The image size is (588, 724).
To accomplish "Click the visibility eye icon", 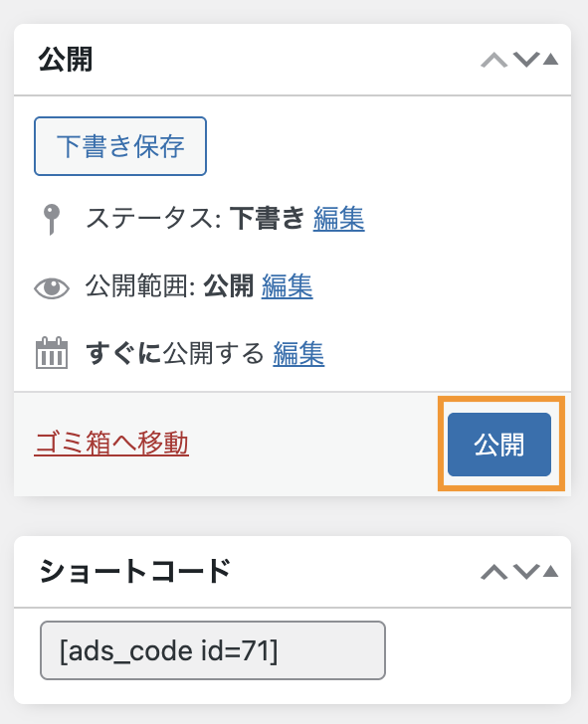I will pos(52,288).
